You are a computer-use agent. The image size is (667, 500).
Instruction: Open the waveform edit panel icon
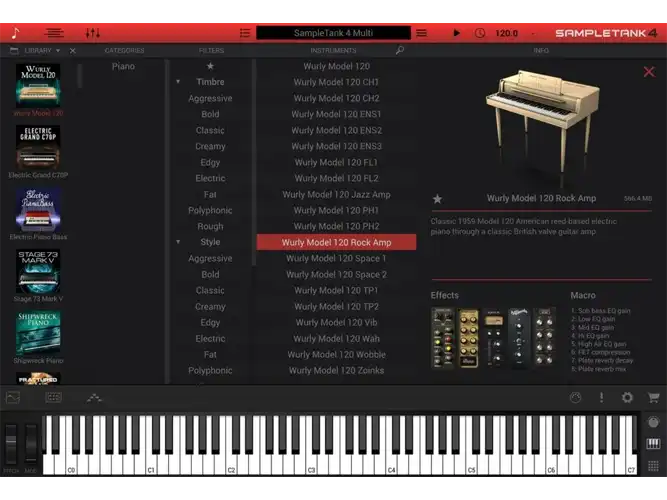click(x=13, y=398)
